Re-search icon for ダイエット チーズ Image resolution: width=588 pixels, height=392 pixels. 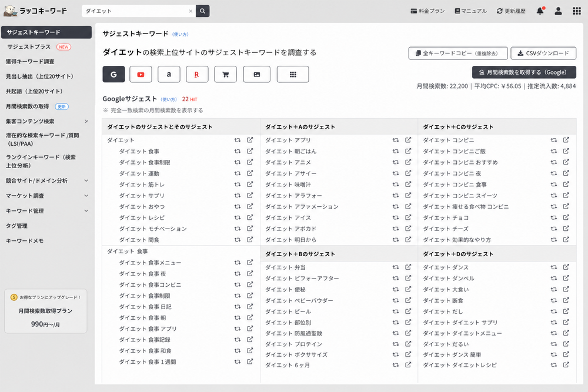coord(553,229)
